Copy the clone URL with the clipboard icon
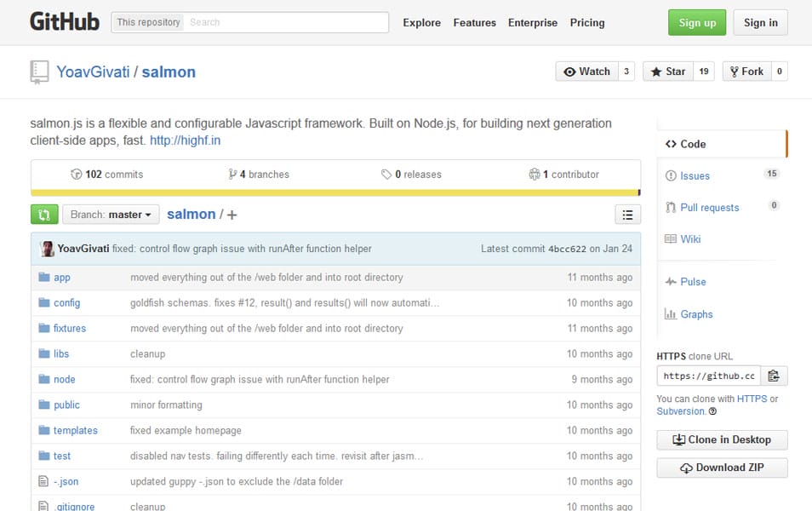812x511 pixels. pyautogui.click(x=774, y=375)
